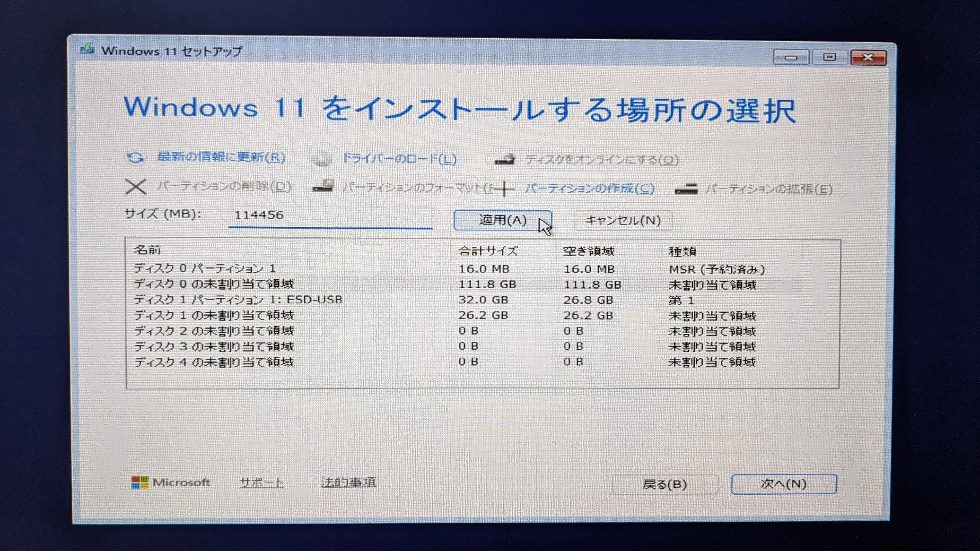Click the bring disk online icon
Viewport: 980px width, 551px height.
(505, 159)
